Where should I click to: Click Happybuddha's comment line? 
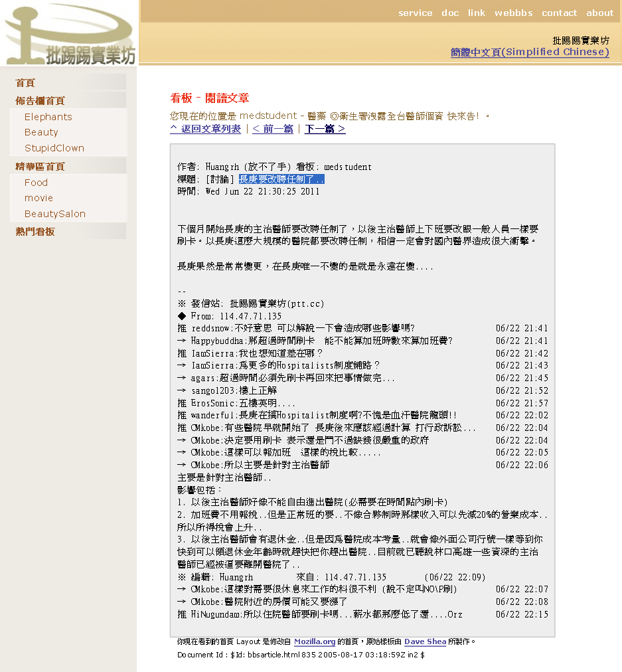[362, 341]
